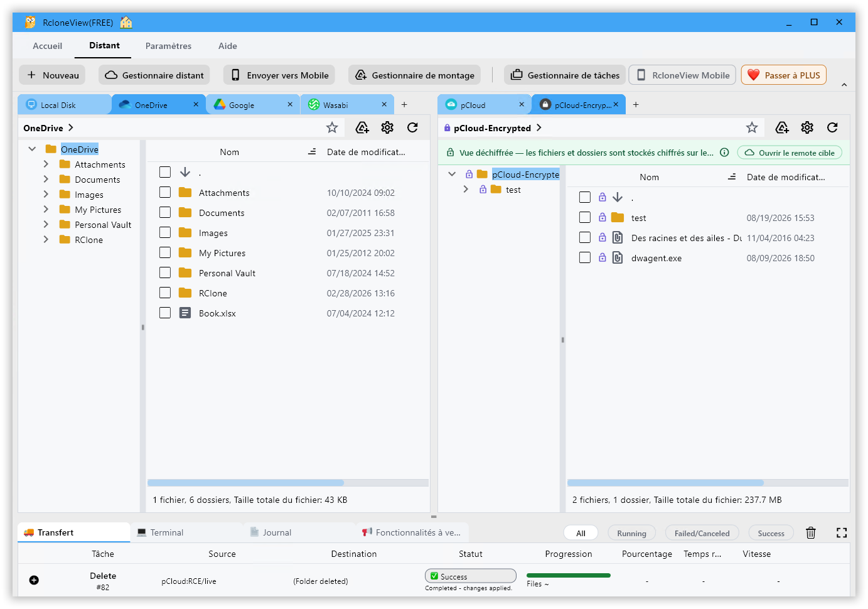Image resolution: width=868 pixels, height=609 pixels.
Task: Expand the test folder tree node
Action: point(466,189)
